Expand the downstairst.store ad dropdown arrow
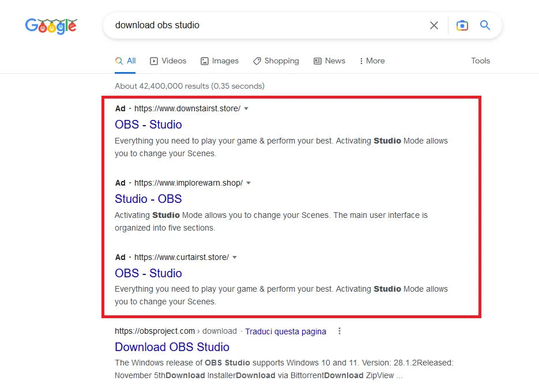Viewport: 539px width, 392px height. click(246, 108)
